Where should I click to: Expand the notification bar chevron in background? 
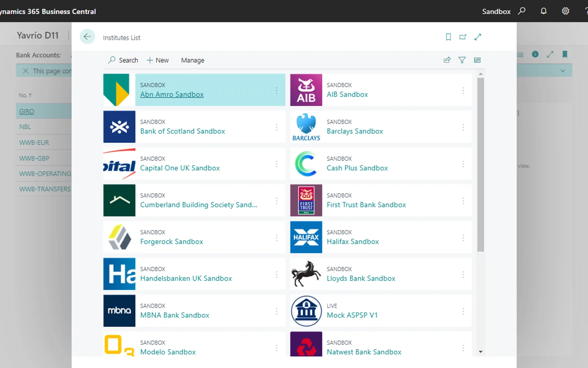coord(563,71)
